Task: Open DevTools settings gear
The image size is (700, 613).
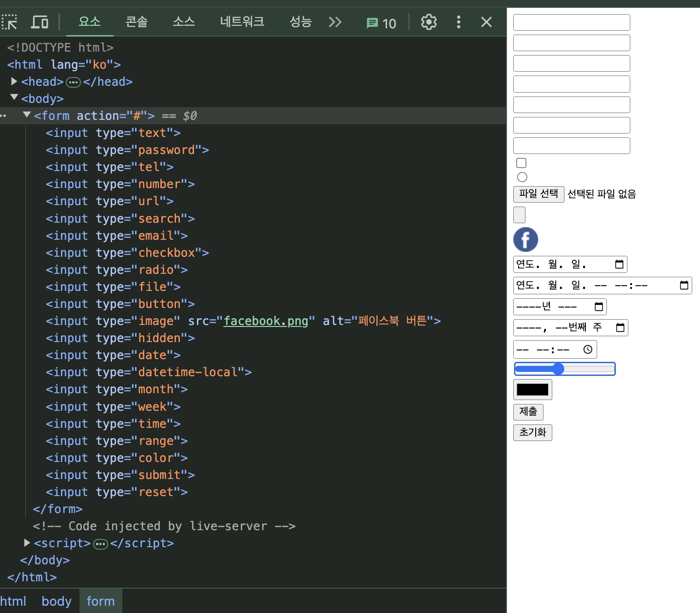Action: tap(429, 22)
